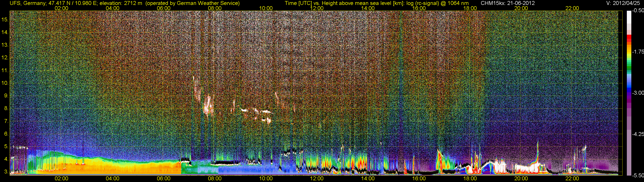
Task: Click the 08:00 label on the bottom time axis
Action: (x=215, y=179)
